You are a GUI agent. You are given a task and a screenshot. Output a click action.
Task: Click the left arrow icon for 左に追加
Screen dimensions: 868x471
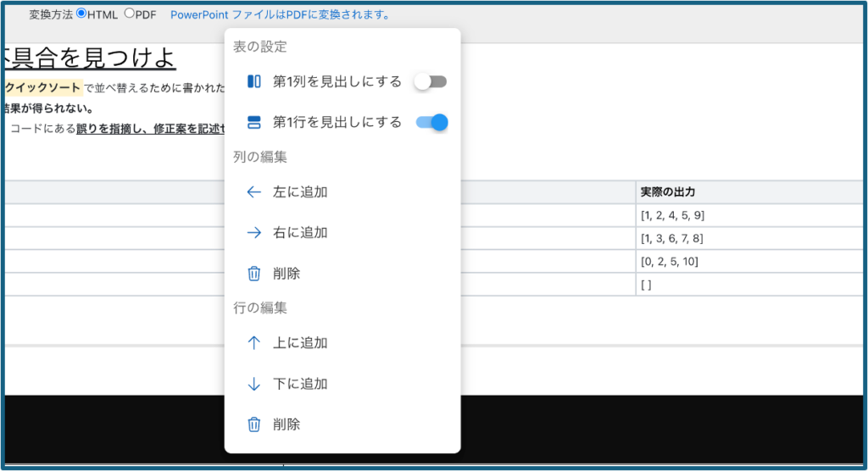pyautogui.click(x=254, y=192)
